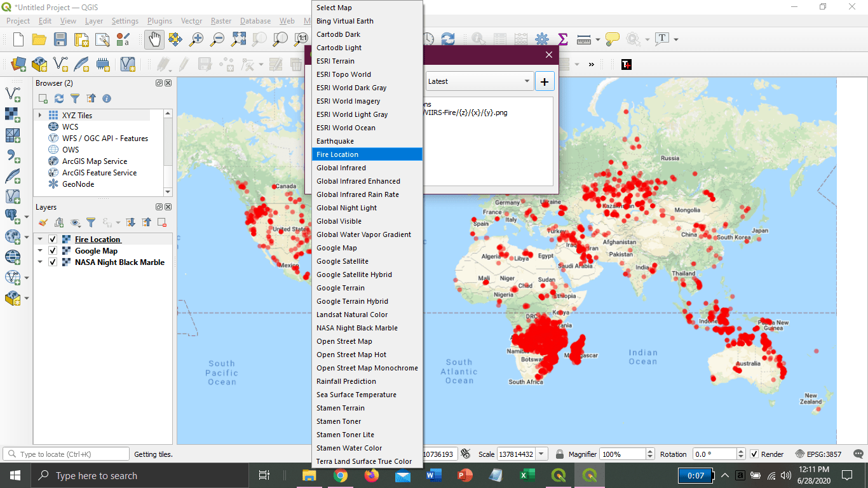The width and height of the screenshot is (868, 488).
Task: Click the blue Refresh map icon
Action: [448, 39]
